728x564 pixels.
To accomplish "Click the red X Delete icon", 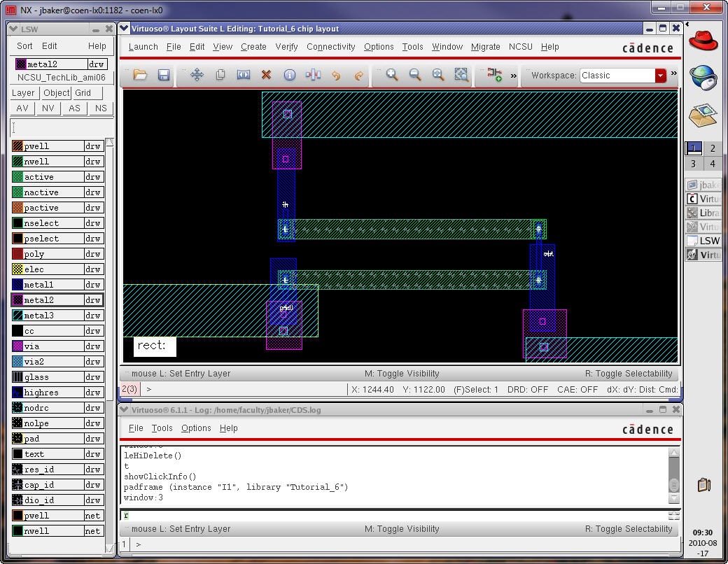I will 266,75.
